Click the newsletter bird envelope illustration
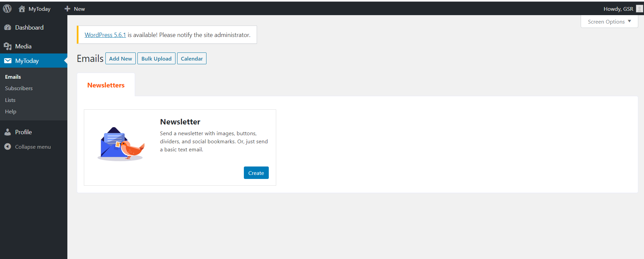The height and width of the screenshot is (259, 644). click(x=121, y=144)
